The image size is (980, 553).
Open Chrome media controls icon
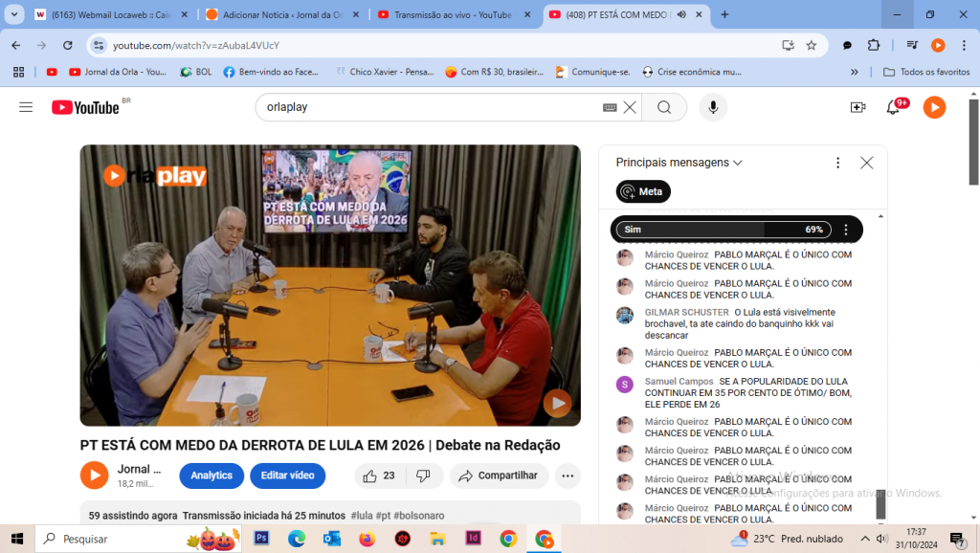point(912,46)
